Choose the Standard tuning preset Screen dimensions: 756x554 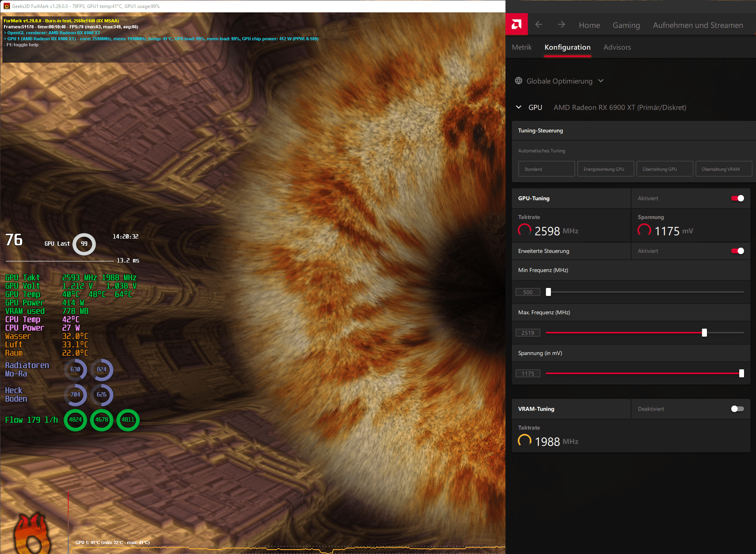click(547, 169)
